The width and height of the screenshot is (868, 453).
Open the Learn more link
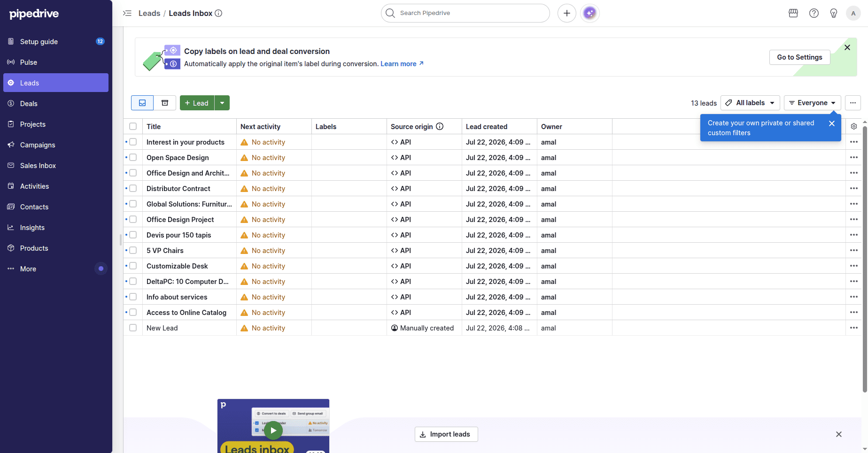402,64
